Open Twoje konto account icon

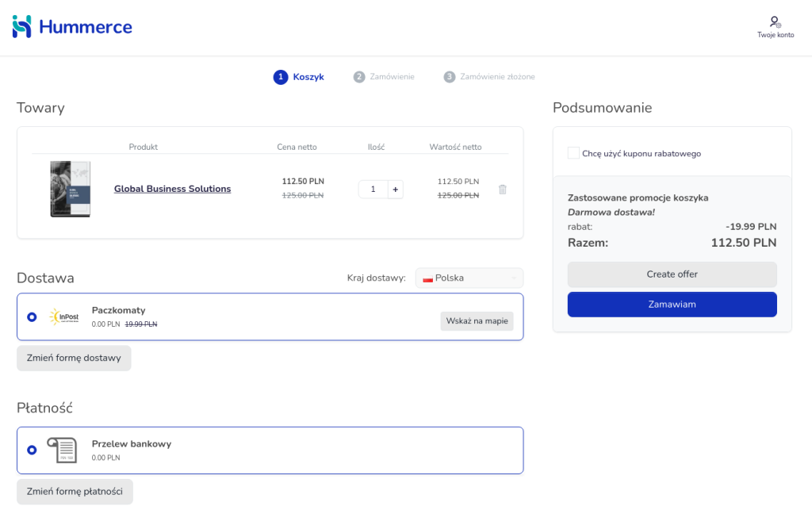775,22
